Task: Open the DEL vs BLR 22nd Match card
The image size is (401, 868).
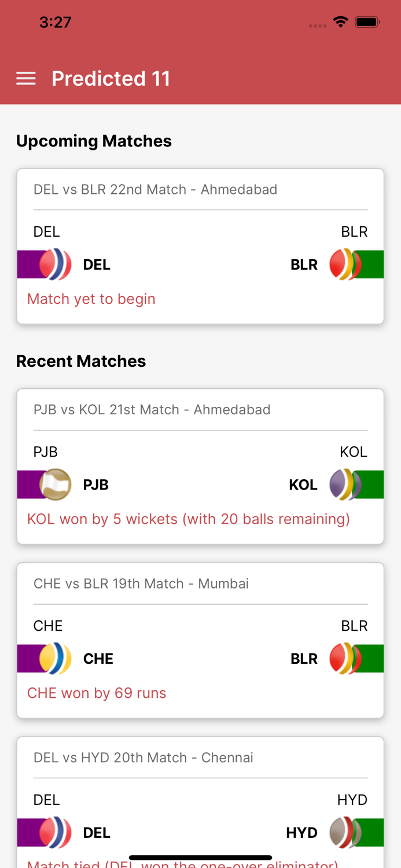Action: (x=155, y=189)
